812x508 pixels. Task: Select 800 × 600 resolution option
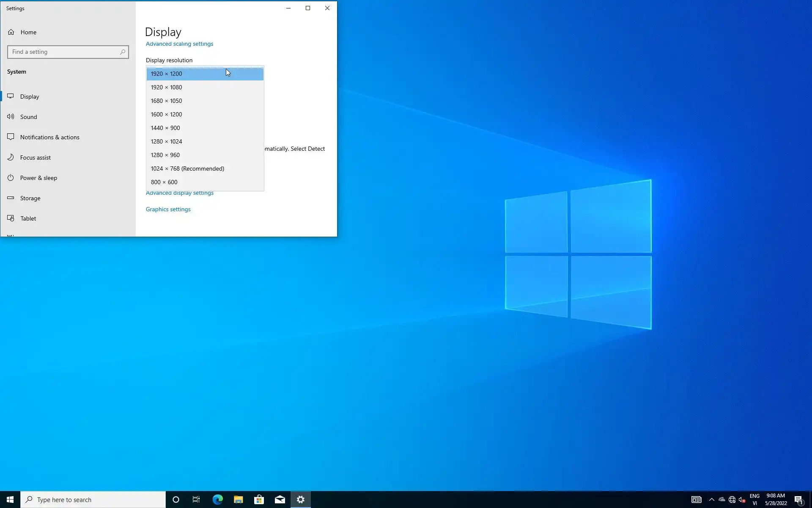(x=164, y=182)
